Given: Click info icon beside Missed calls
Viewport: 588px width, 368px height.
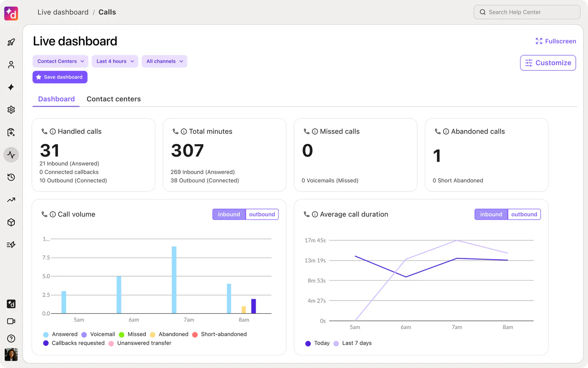Looking at the screenshot, I should [315, 132].
